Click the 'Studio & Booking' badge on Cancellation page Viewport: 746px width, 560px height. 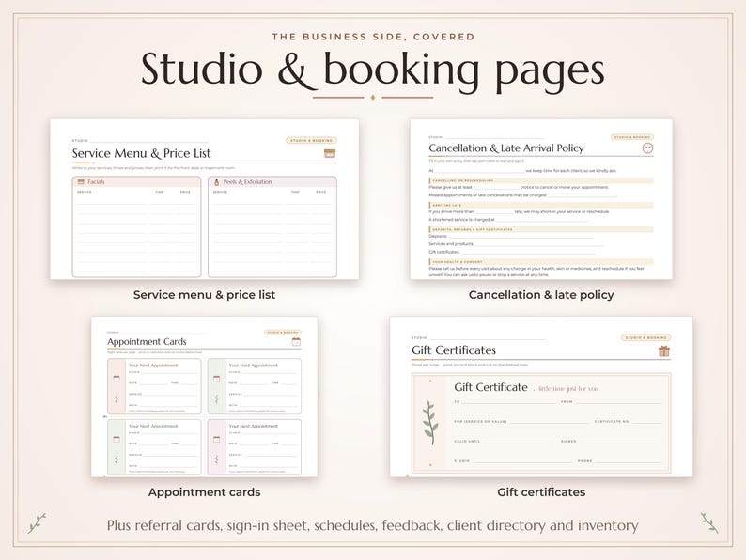coord(631,137)
